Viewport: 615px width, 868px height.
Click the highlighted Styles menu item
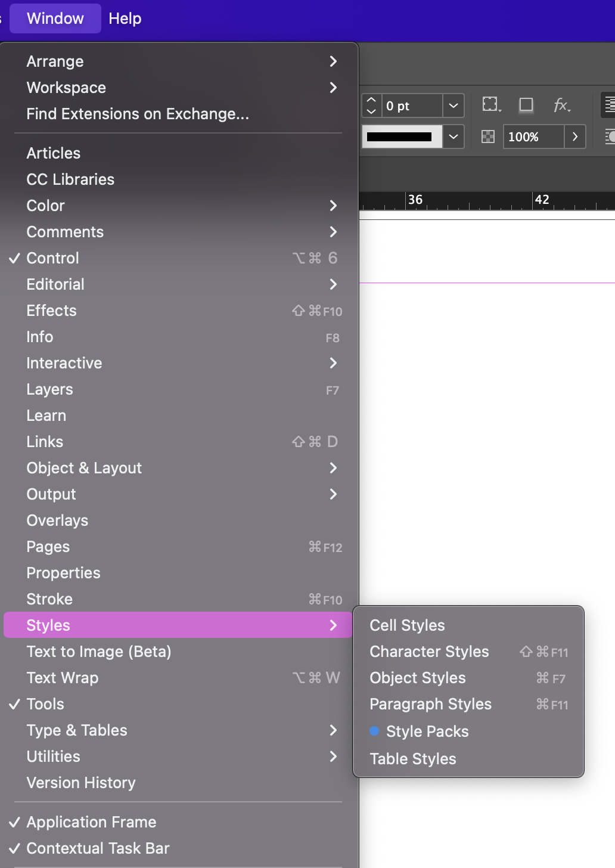[179, 625]
